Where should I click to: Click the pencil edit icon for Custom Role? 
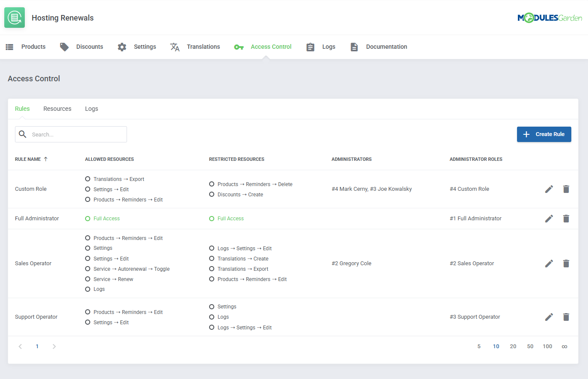549,189
